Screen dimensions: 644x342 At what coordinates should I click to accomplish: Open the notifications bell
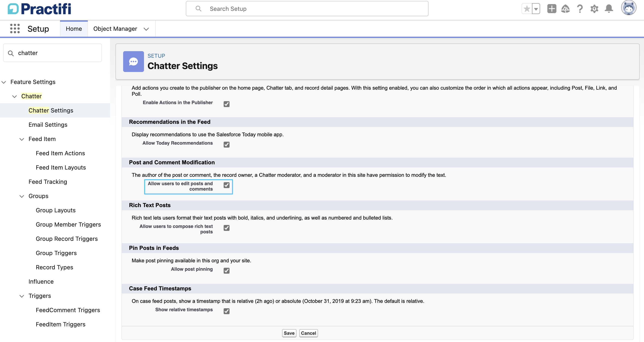[x=609, y=9]
